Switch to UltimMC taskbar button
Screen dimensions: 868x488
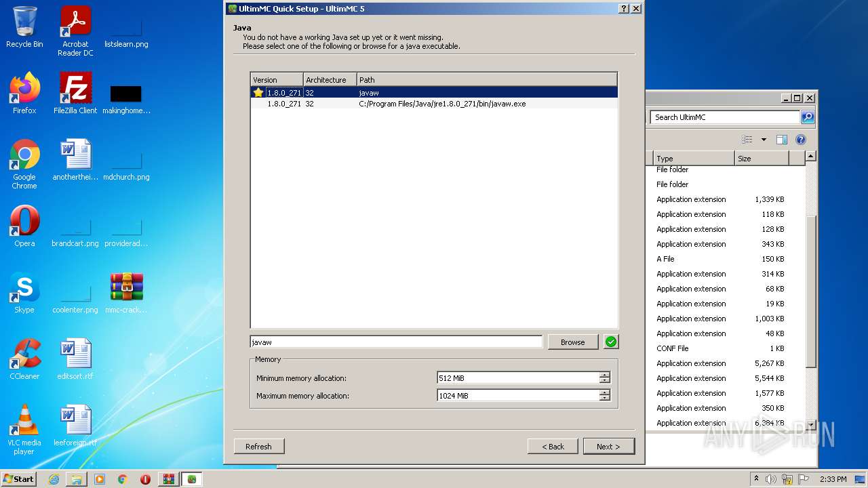click(192, 479)
